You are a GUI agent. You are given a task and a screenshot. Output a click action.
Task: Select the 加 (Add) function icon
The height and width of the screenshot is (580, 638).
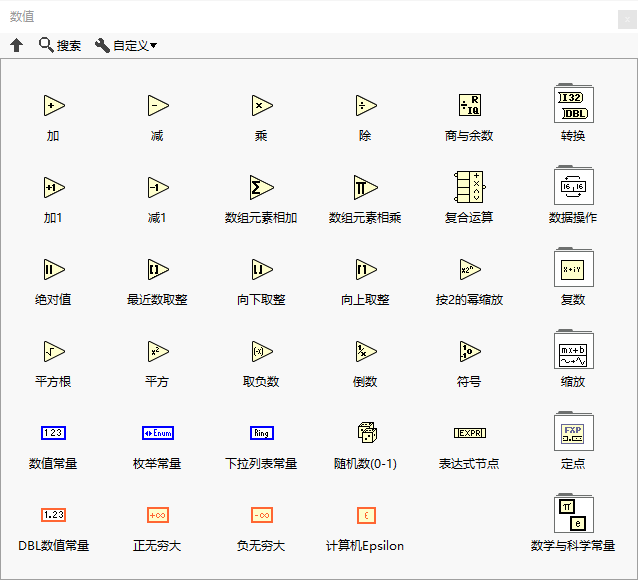[54, 105]
